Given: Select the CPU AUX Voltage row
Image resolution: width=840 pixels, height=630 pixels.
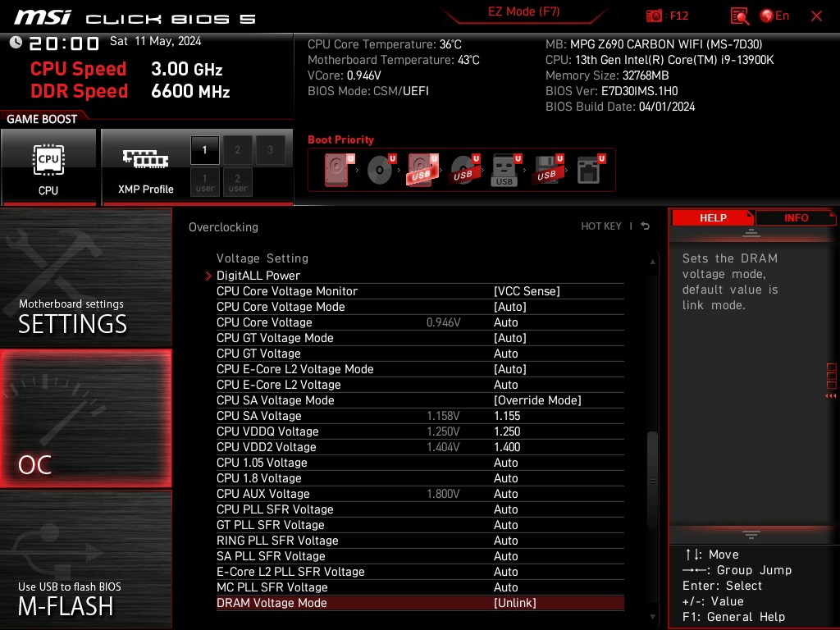Looking at the screenshot, I should point(420,493).
